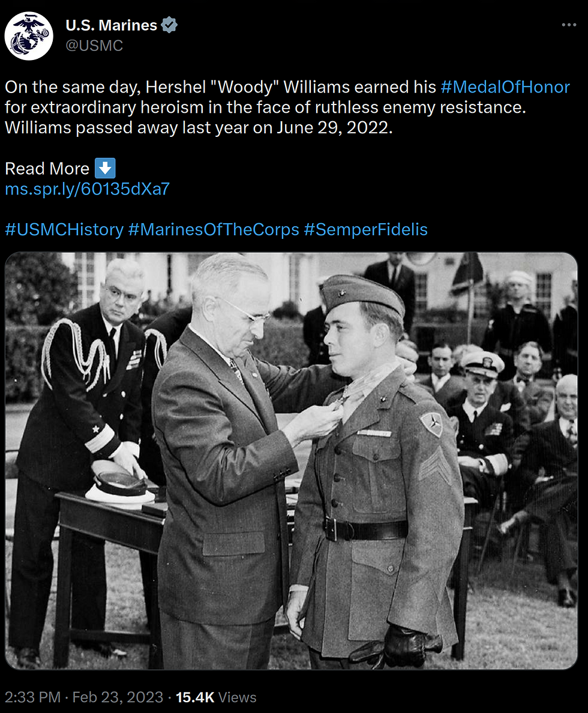The height and width of the screenshot is (713, 588).
Task: Click the down arrow emoji after Read More
Action: 105,168
